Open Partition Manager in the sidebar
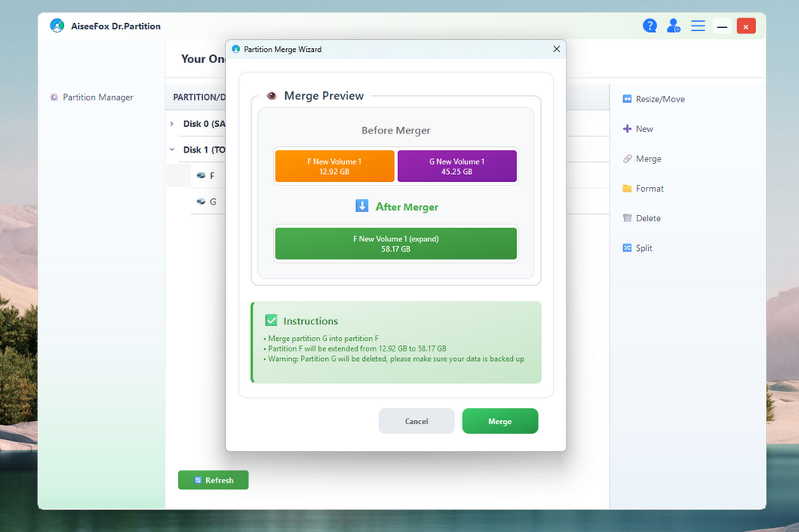 (97, 97)
